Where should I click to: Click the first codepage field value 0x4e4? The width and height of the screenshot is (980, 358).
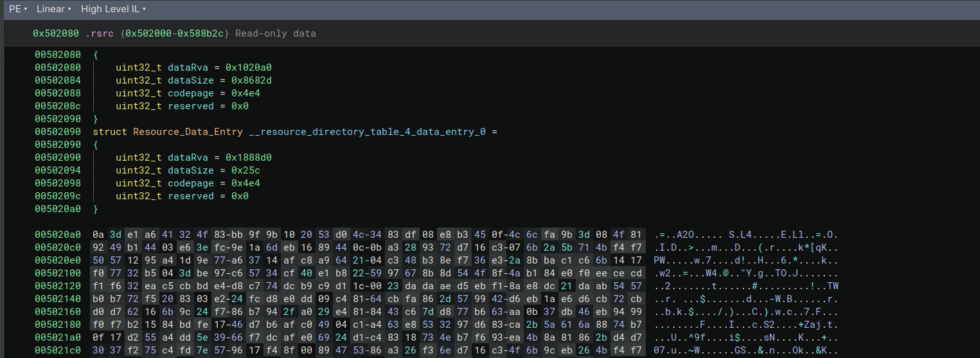(242, 93)
